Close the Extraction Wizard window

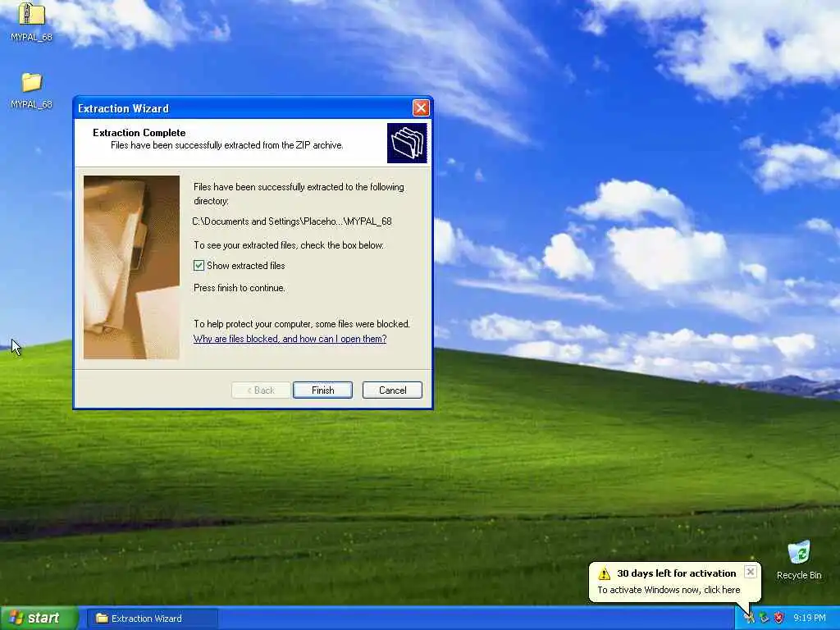(x=421, y=108)
